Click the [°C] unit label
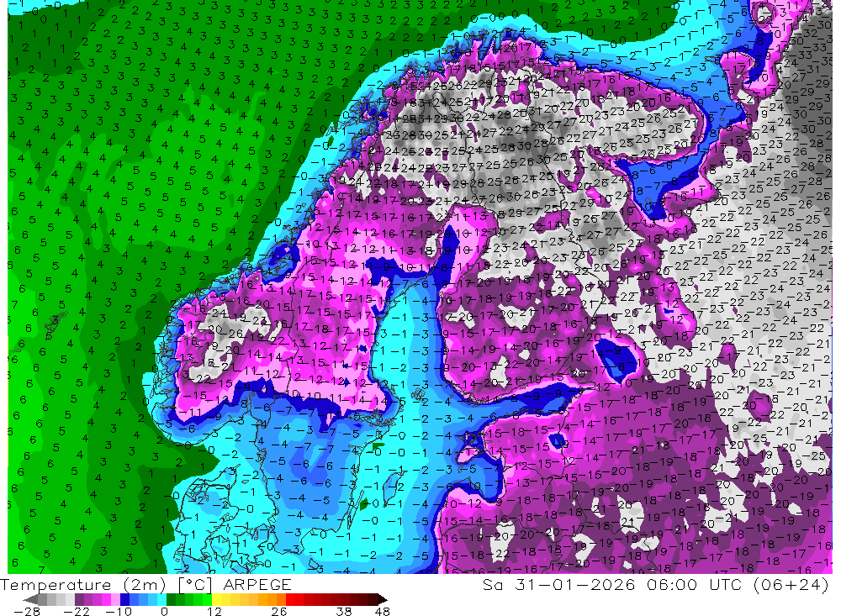Screen dimensions: 841x616 (193, 584)
